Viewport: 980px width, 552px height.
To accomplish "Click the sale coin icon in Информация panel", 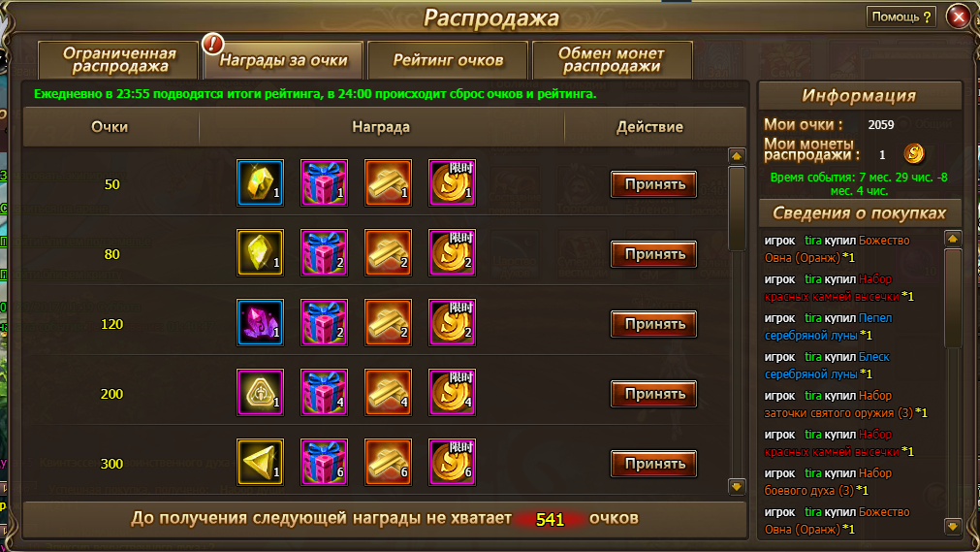I will [913, 153].
